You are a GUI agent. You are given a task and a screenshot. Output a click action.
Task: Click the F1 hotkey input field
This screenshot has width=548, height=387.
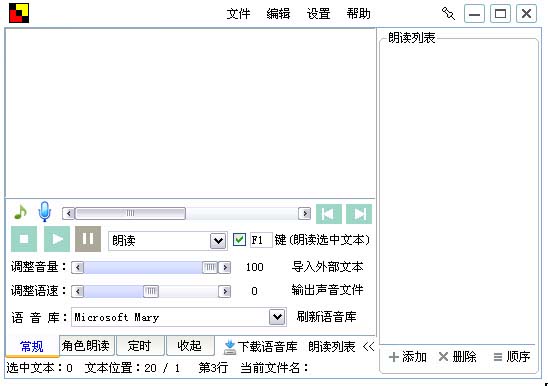tap(261, 240)
